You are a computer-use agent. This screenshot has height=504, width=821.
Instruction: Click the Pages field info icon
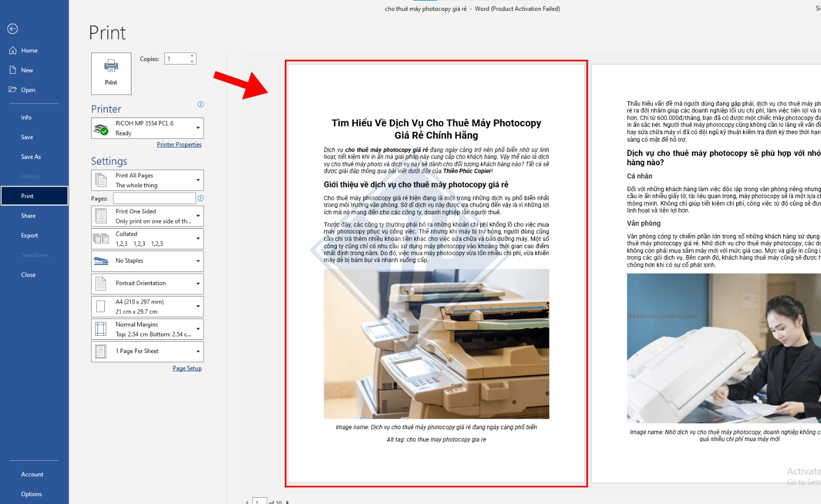click(201, 198)
